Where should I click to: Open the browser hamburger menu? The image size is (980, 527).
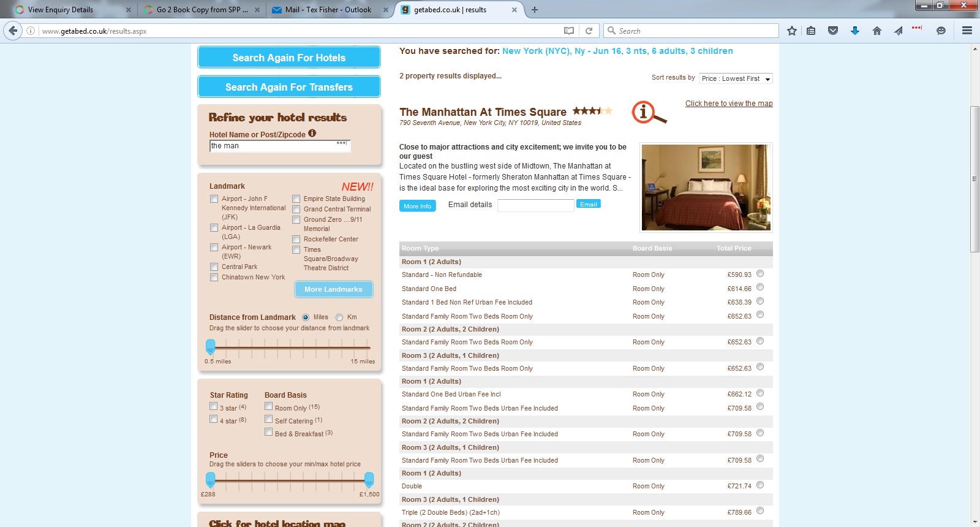tap(967, 31)
